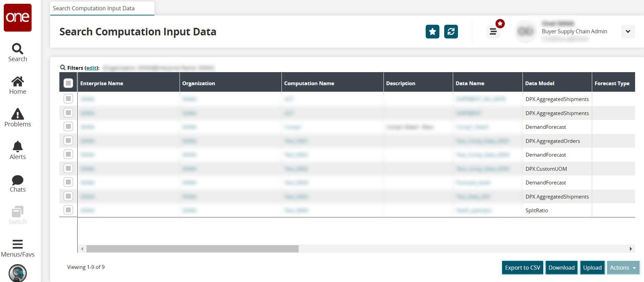
Task: Click the Export to CSV button
Action: pos(522,268)
